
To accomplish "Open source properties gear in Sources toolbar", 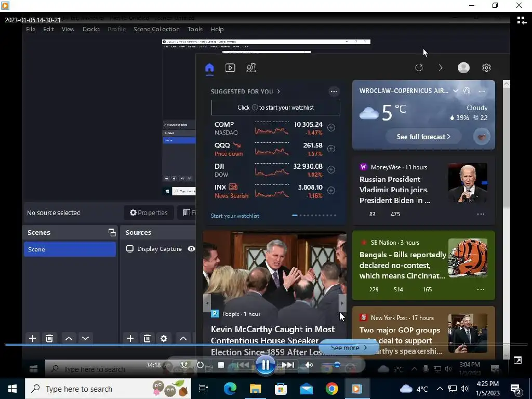I will (x=164, y=338).
